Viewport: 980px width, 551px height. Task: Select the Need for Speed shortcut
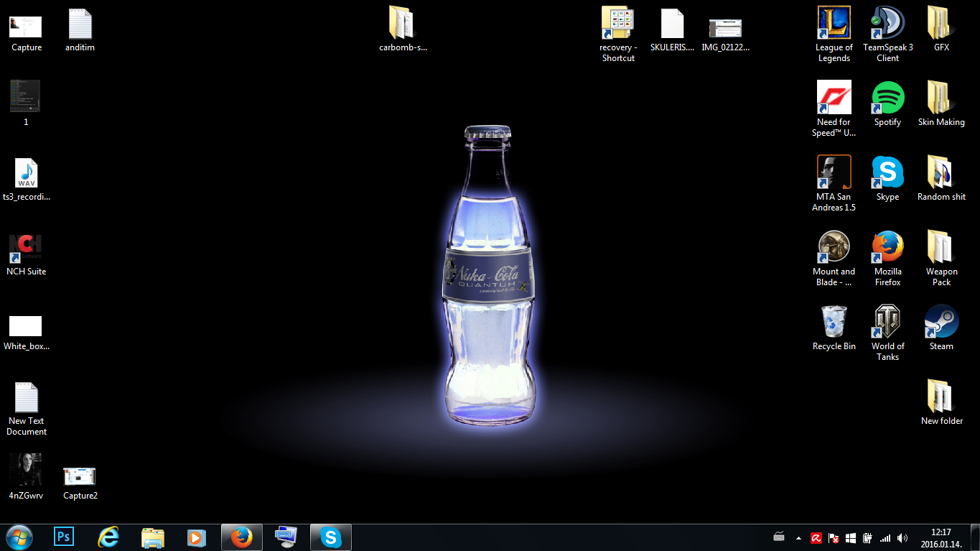834,109
